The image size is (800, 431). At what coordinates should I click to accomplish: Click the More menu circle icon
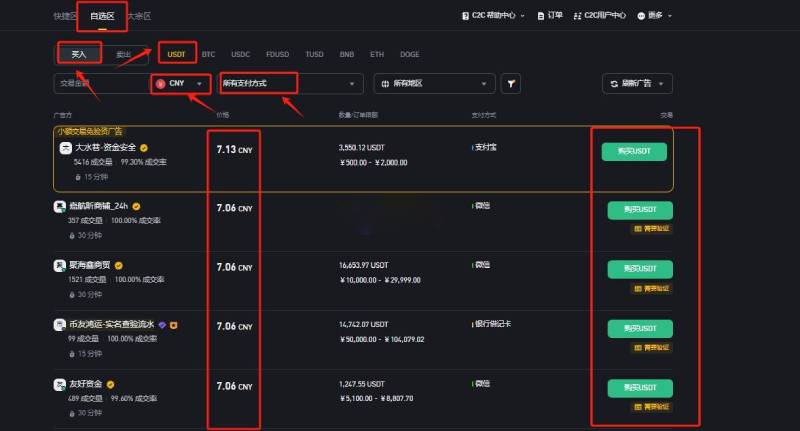[641, 16]
